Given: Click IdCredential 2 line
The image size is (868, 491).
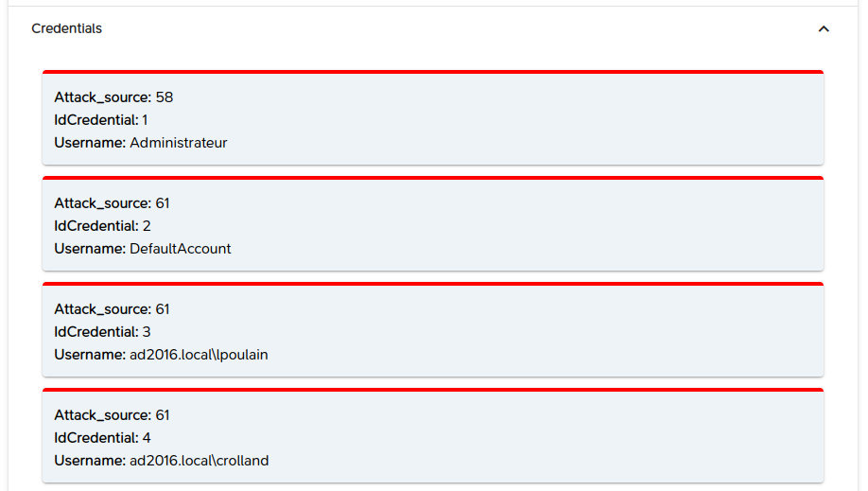Looking at the screenshot, I should [x=102, y=226].
